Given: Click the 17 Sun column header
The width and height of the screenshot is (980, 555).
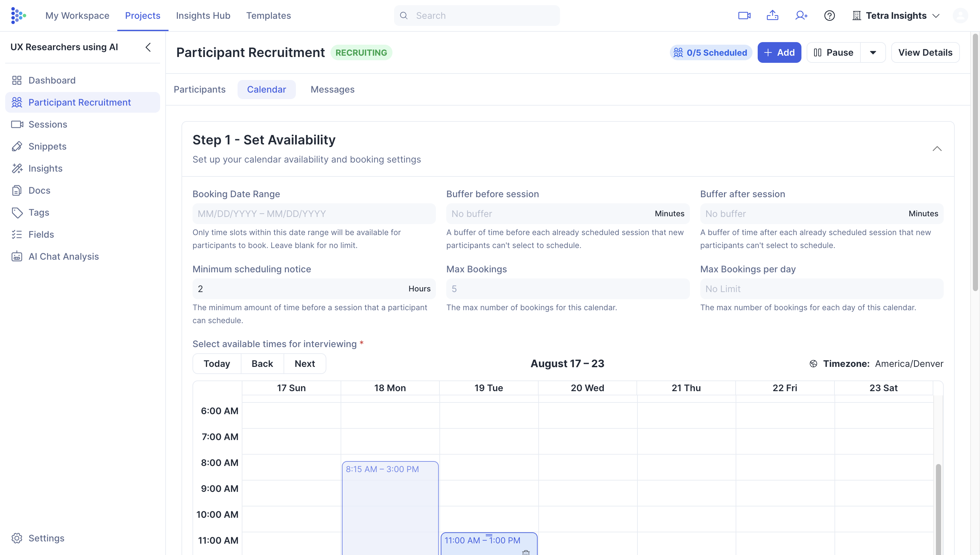Looking at the screenshot, I should pos(291,388).
